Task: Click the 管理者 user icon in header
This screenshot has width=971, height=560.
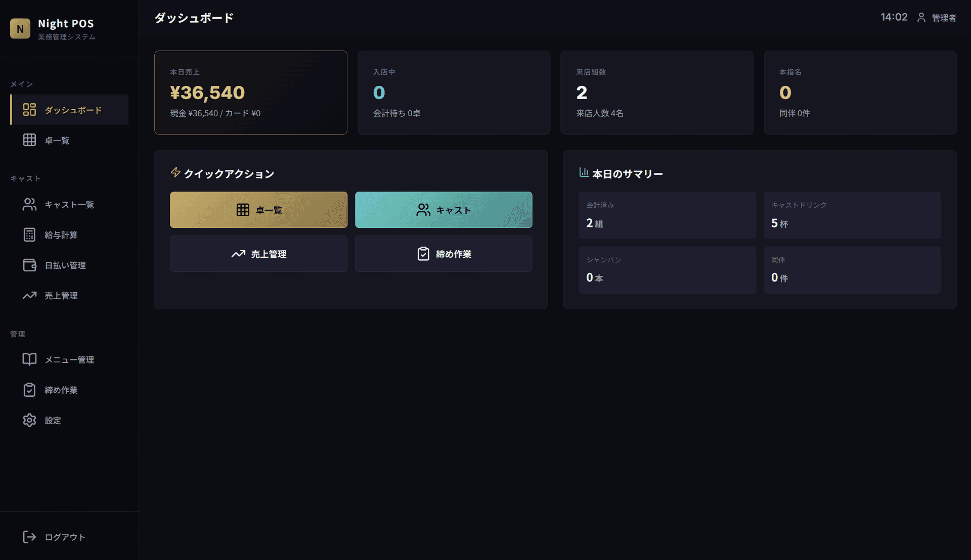Action: click(x=921, y=18)
